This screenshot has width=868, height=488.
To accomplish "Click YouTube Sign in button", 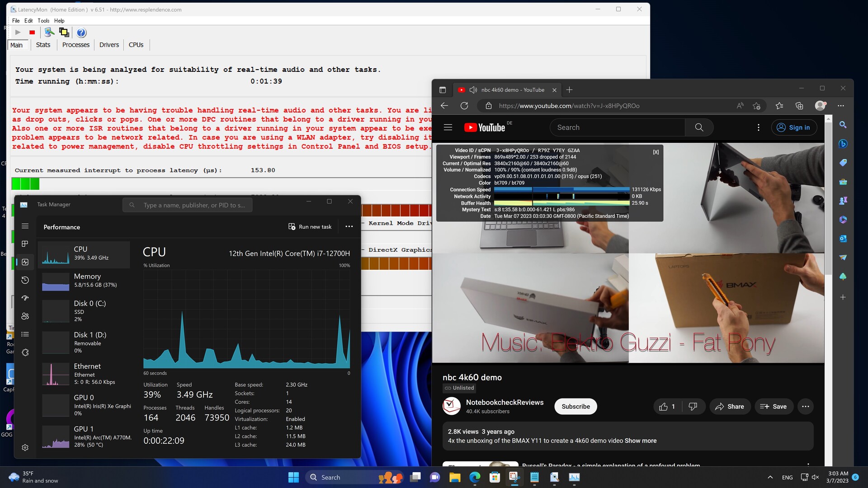I will 793,127.
